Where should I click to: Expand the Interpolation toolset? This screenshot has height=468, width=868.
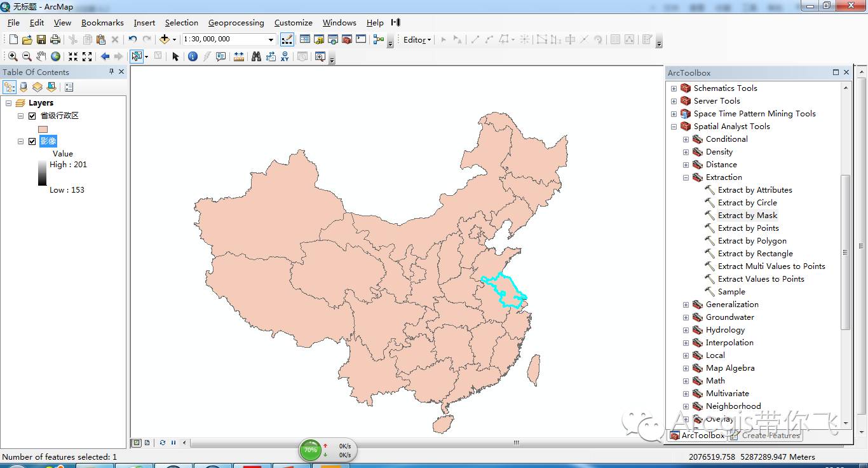(686, 343)
